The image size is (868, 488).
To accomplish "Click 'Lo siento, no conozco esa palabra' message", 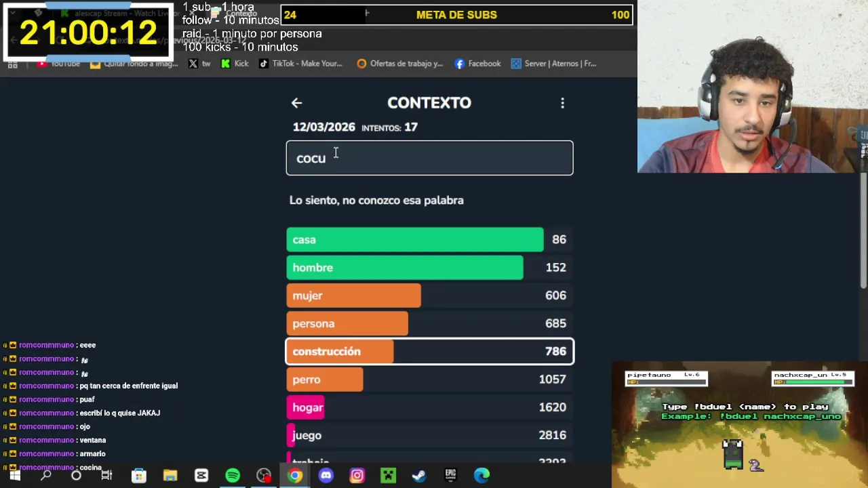I will pos(376,201).
